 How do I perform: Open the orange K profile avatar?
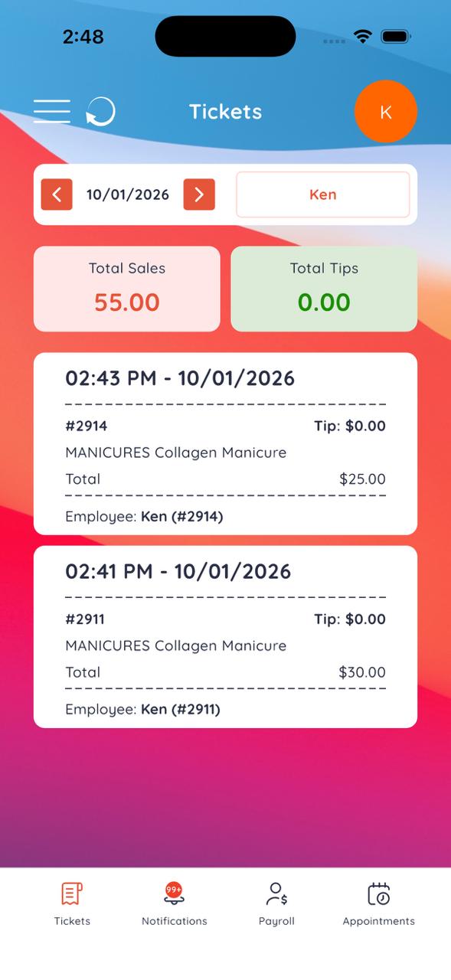point(386,112)
